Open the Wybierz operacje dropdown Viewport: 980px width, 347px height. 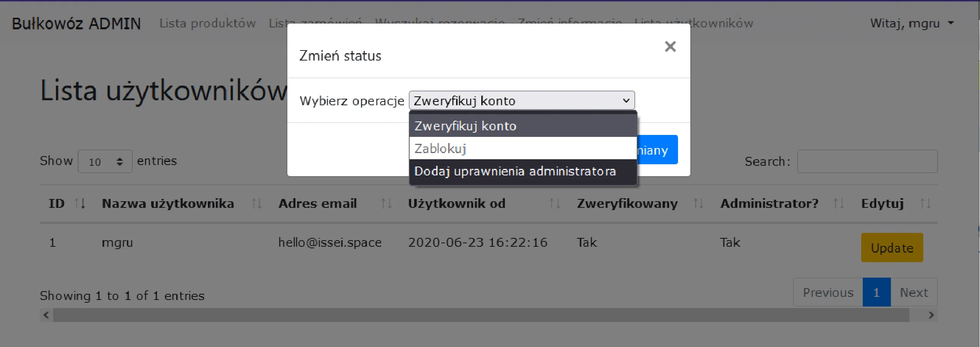[x=521, y=101]
